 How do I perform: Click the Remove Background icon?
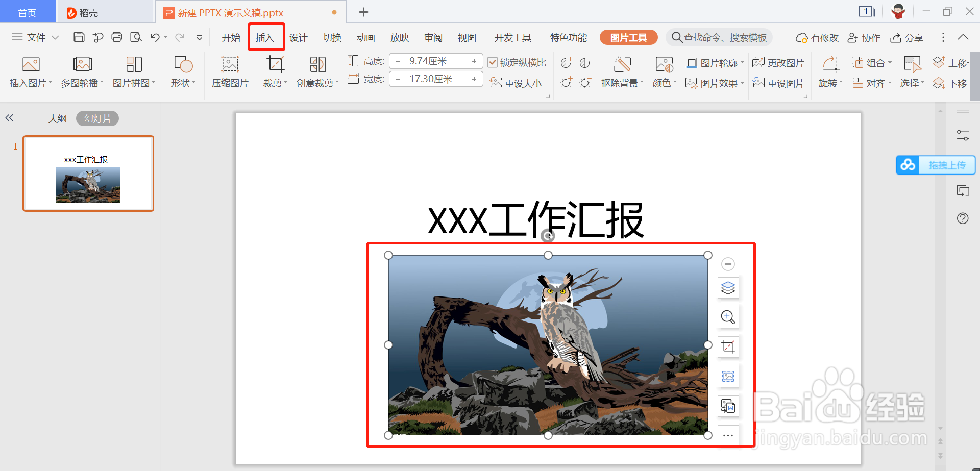(622, 64)
